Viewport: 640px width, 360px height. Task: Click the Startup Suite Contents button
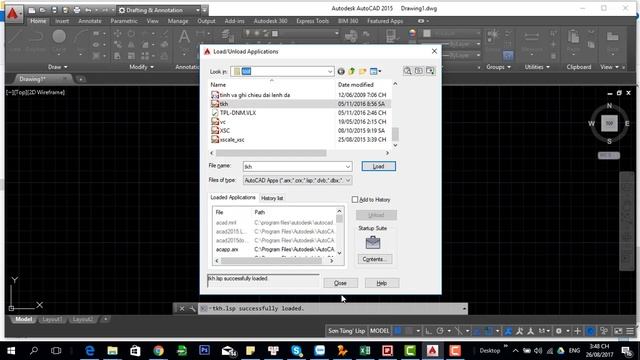[375, 259]
